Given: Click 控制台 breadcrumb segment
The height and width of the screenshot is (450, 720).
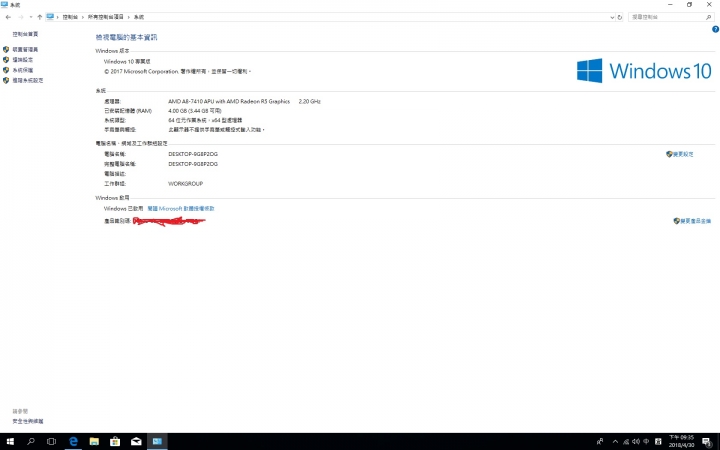Looking at the screenshot, I should [70, 17].
